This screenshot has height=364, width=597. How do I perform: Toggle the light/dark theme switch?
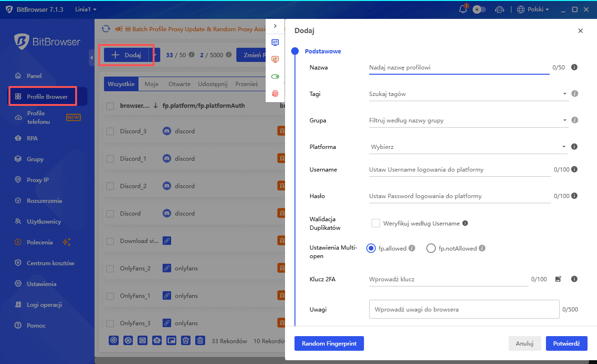479,9
